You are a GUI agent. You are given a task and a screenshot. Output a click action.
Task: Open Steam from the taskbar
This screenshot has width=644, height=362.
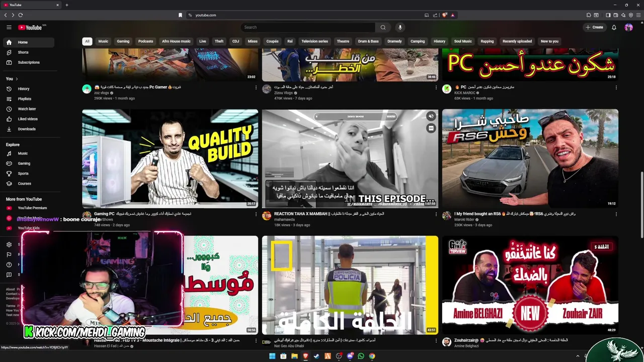click(x=316, y=356)
